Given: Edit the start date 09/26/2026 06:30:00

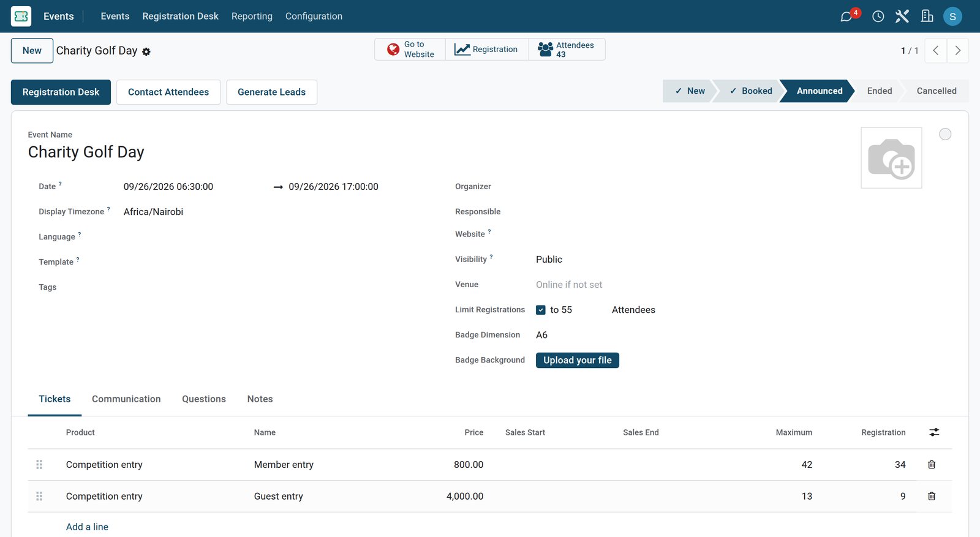Looking at the screenshot, I should click(168, 187).
